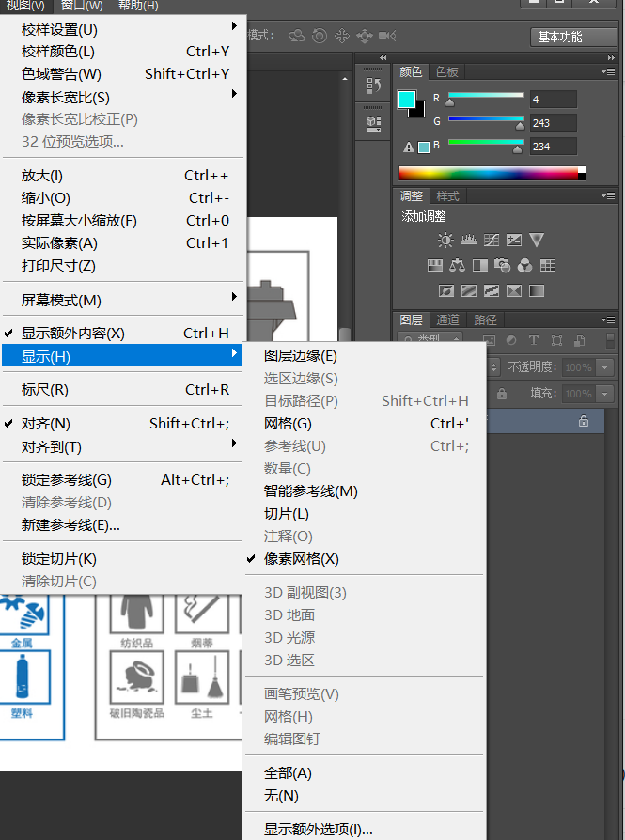Add a Vibrance adjustment
The image size is (625, 840).
[537, 240]
